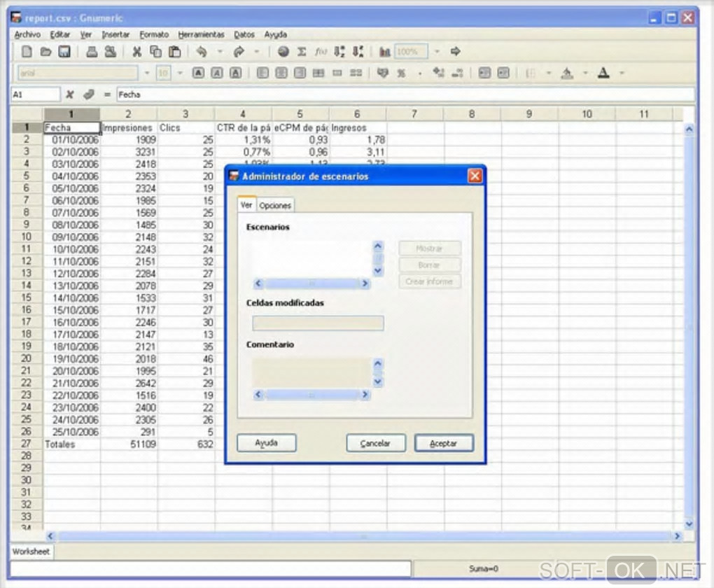Click the fill background color icon
Screen dimensions: 714x588
pos(567,73)
